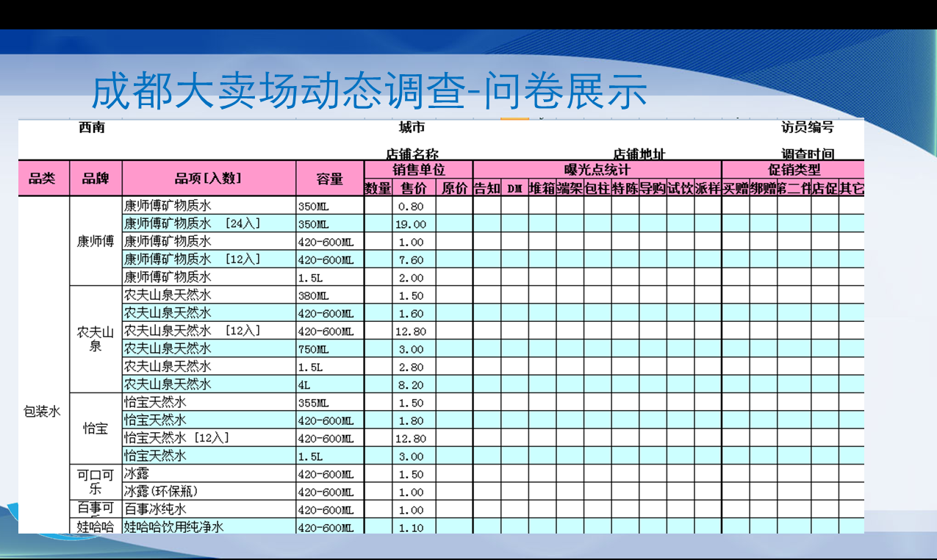The width and height of the screenshot is (937, 560).
Task: Click the price cell 8.20
Action: [413, 384]
